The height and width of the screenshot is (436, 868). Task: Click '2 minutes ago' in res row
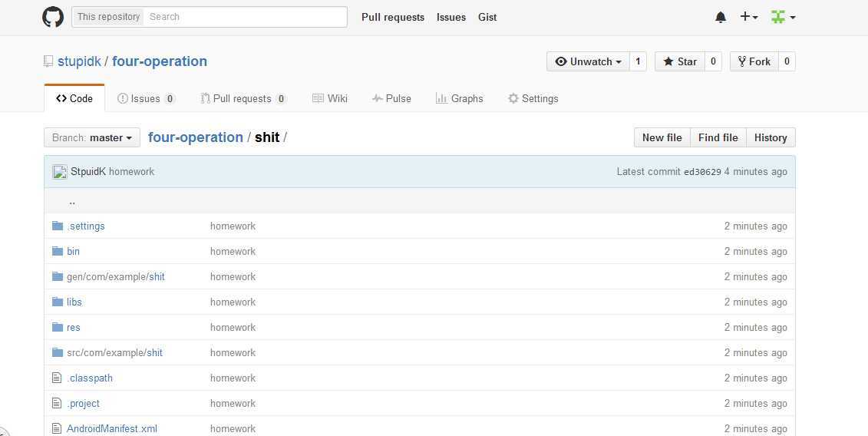coord(756,328)
